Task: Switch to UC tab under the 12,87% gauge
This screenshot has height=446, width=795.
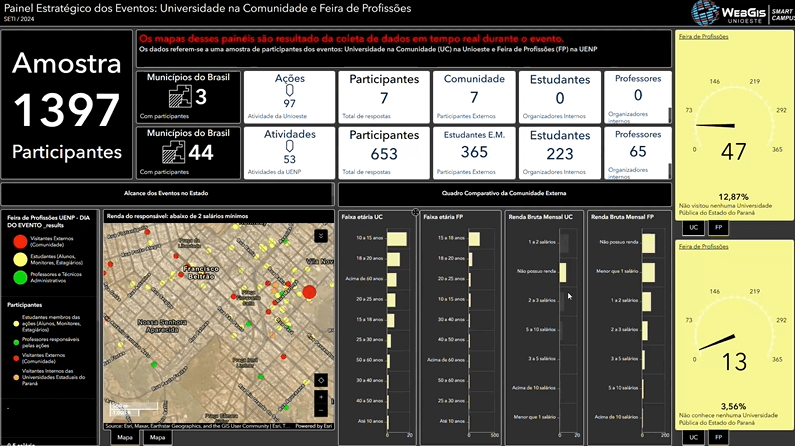Action: pyautogui.click(x=694, y=228)
